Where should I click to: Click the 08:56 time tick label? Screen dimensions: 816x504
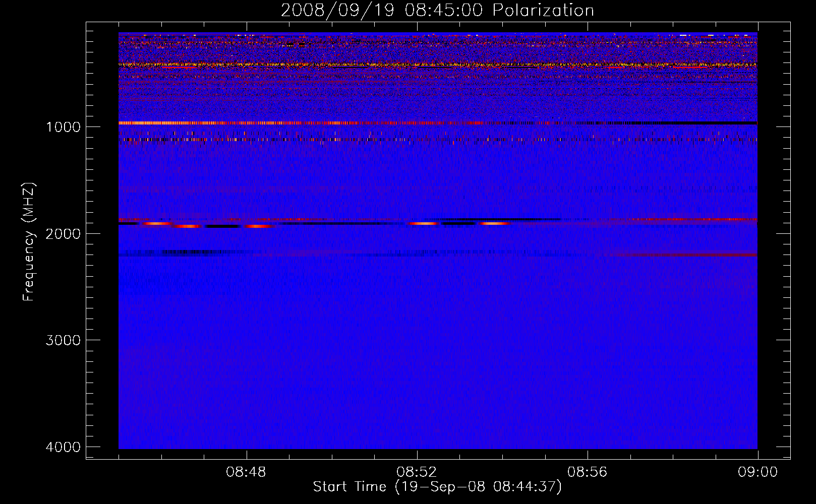point(587,472)
